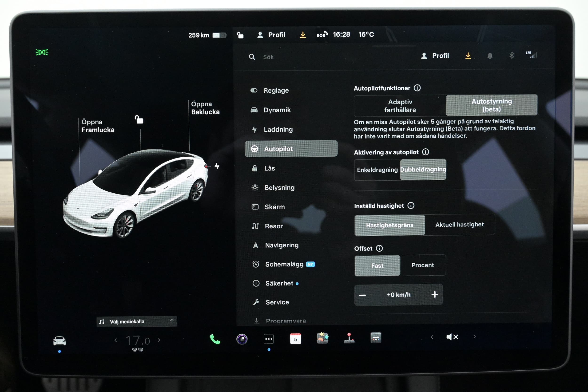The width and height of the screenshot is (588, 392).
Task: Lower cabin temperature with left chevron
Action: (116, 340)
